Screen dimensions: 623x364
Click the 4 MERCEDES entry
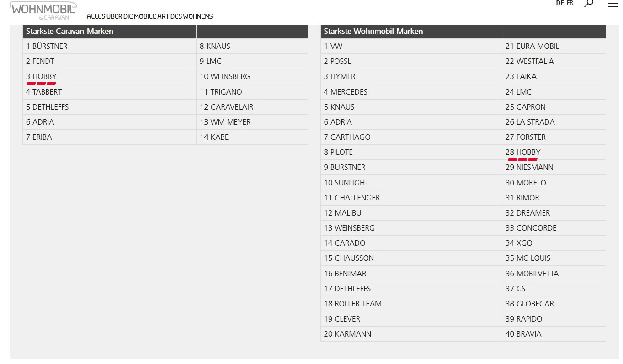[x=411, y=92]
